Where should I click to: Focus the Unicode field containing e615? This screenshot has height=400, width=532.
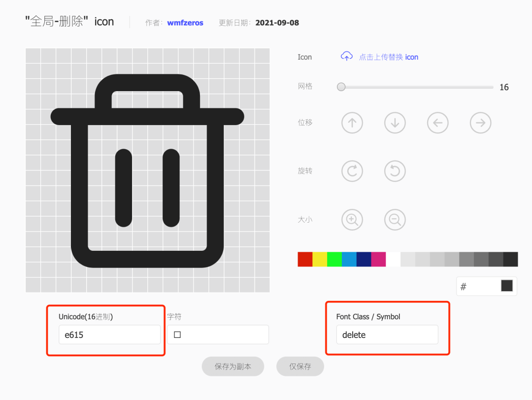(x=109, y=334)
